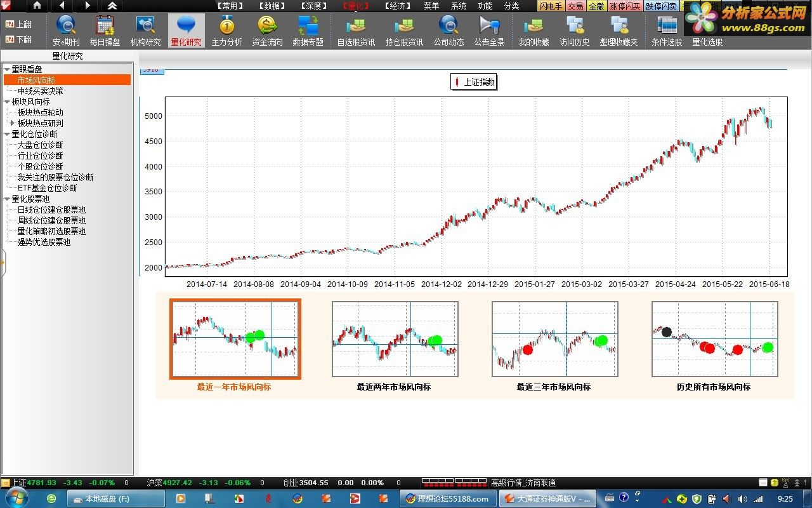Collapse the 量化仓位诊断 tree node
812x508 pixels.
coord(7,134)
